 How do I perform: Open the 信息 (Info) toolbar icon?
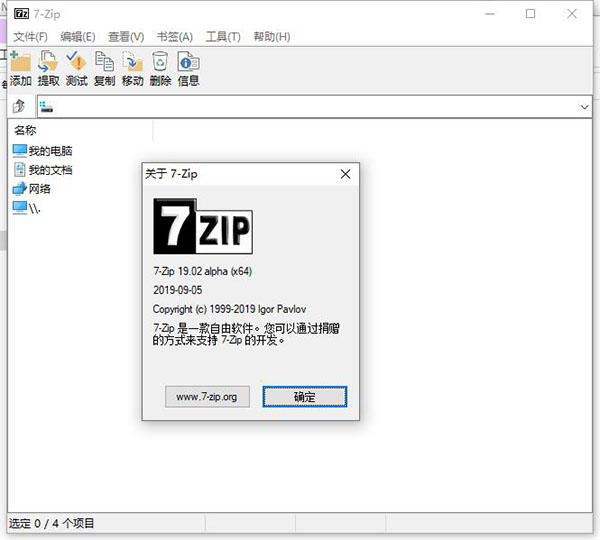coord(188,61)
